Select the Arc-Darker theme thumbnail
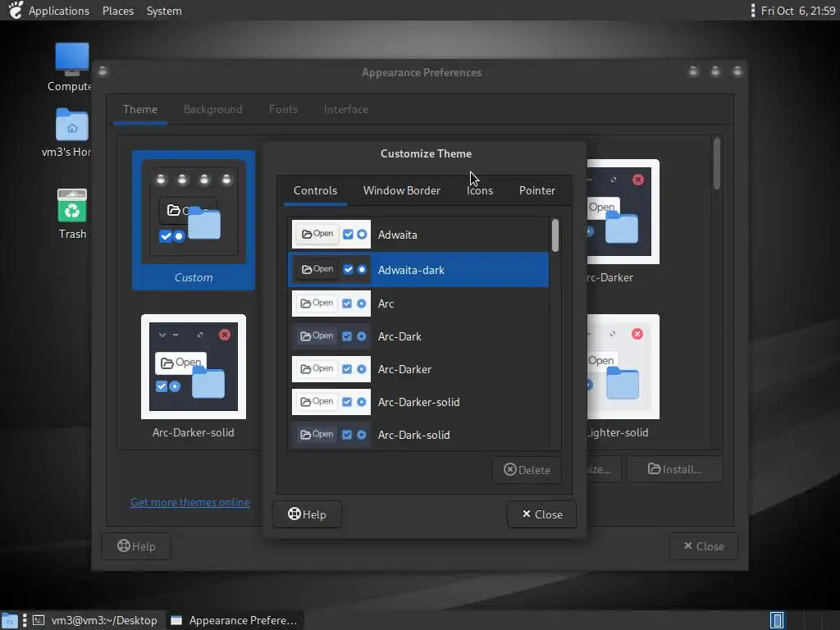The width and height of the screenshot is (840, 630). pos(623,221)
